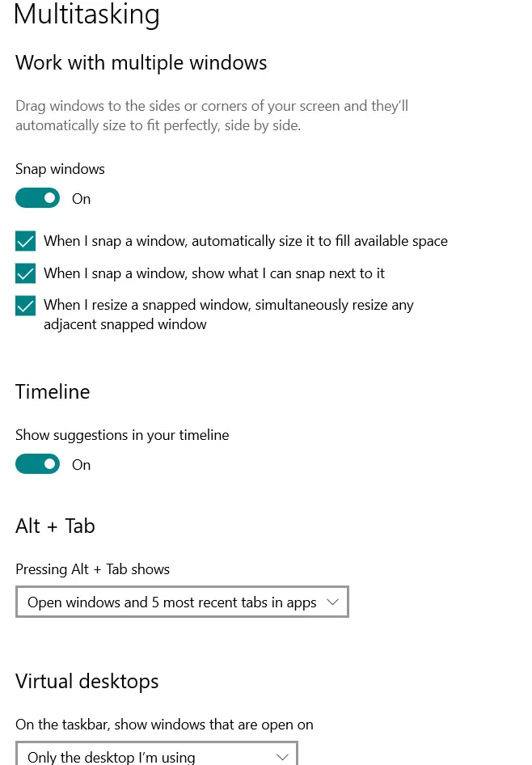Click the Drag windows to the sides description
The width and height of the screenshot is (532, 765).
point(212,116)
